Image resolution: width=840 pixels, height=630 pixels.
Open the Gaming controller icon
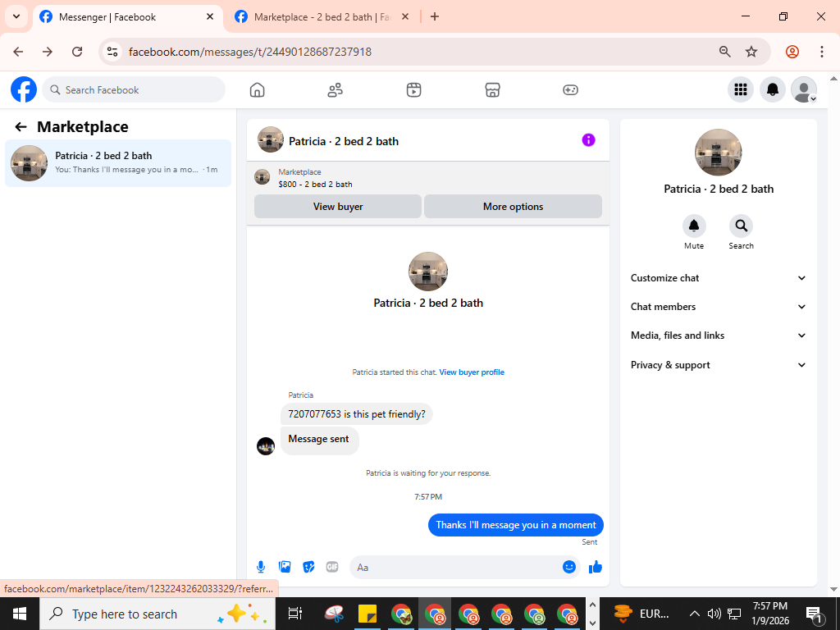pyautogui.click(x=570, y=90)
